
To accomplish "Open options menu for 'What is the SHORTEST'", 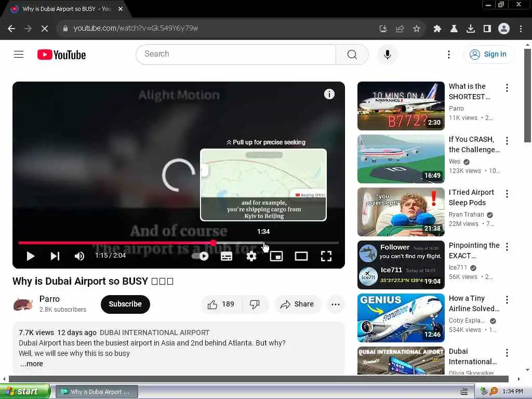I will click(507, 88).
